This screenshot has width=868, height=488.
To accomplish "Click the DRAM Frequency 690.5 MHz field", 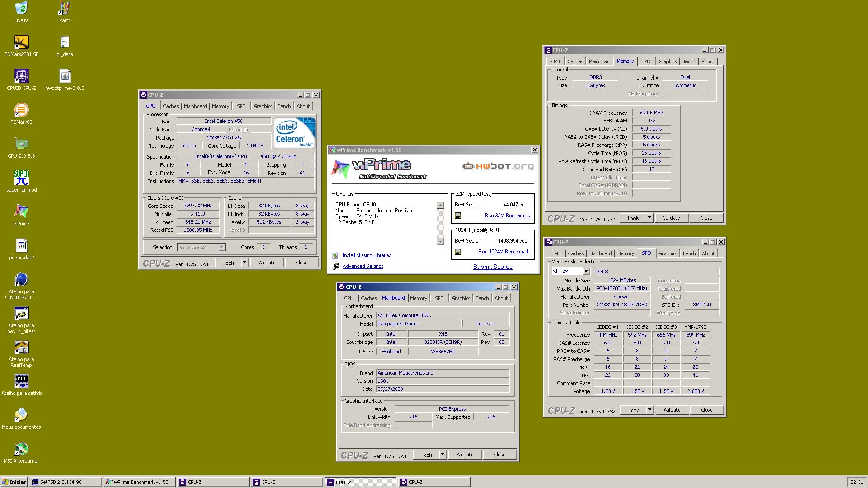I will click(651, 113).
